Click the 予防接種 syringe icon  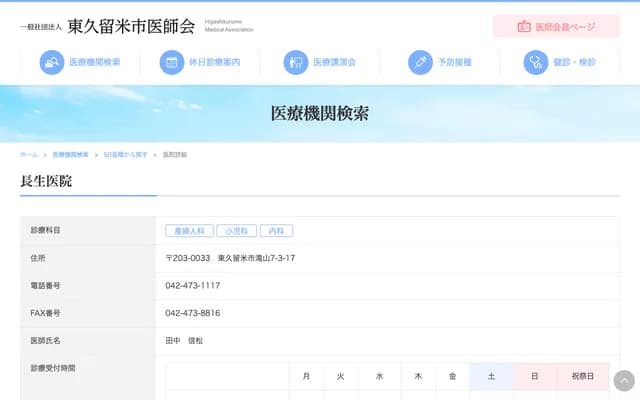(x=420, y=62)
